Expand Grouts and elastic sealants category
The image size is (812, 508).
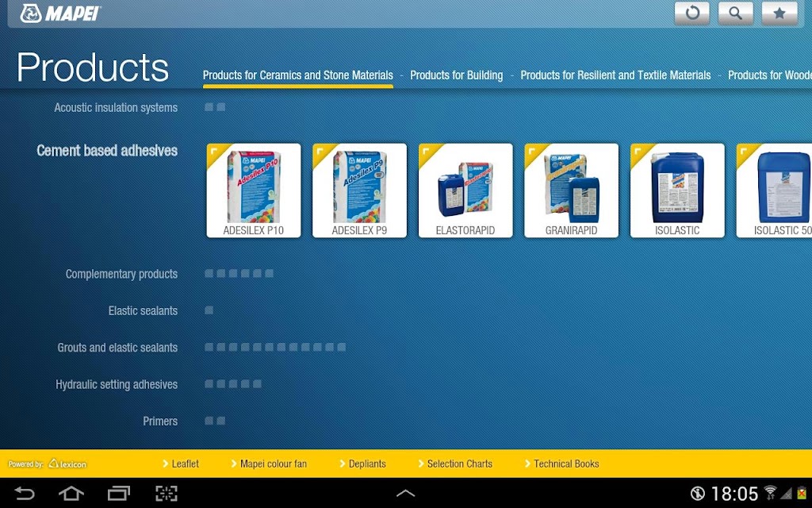pos(117,348)
